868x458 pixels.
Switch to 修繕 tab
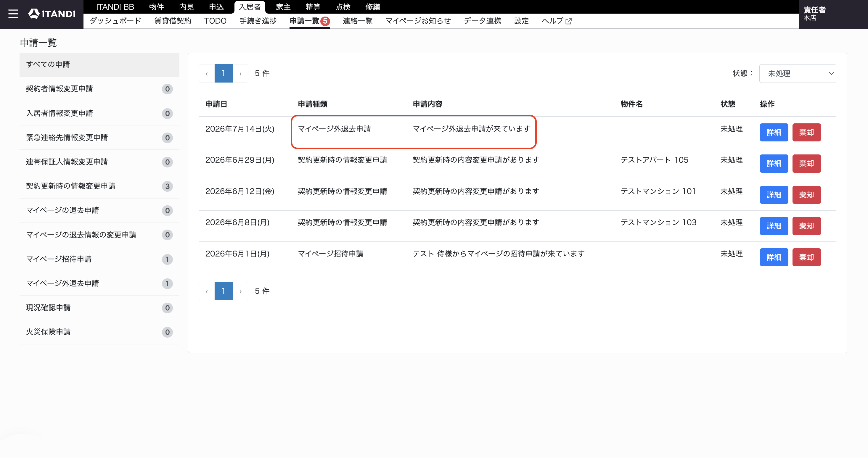(x=373, y=7)
